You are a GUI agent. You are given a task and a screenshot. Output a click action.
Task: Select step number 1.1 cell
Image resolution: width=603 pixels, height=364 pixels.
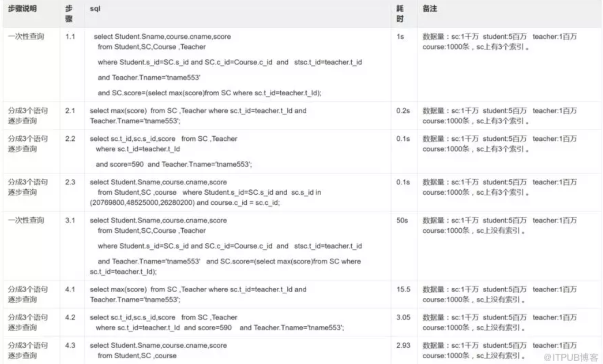[70, 37]
